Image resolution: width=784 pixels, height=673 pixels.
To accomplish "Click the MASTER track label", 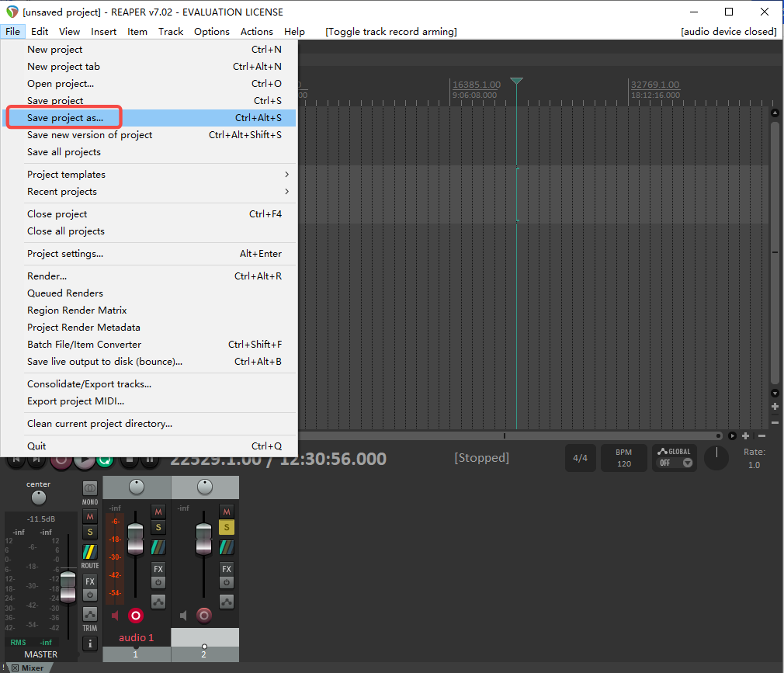I will 41,654.
